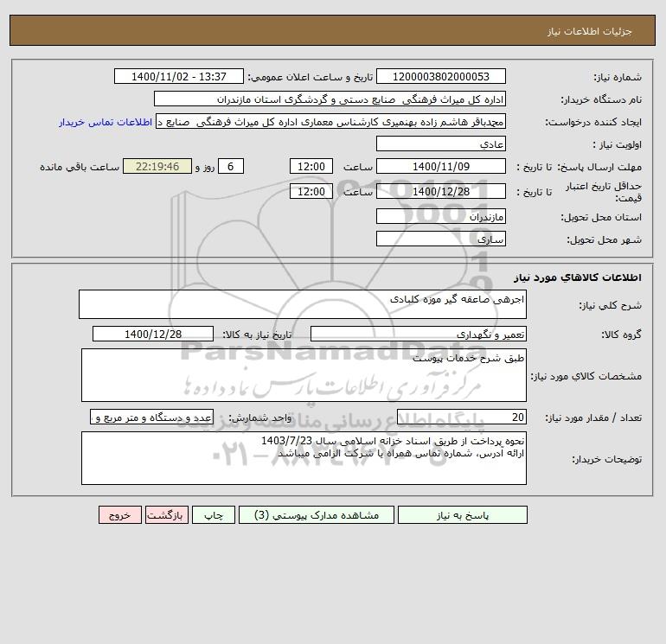Click the delivery city field 'ساری'

point(441,239)
